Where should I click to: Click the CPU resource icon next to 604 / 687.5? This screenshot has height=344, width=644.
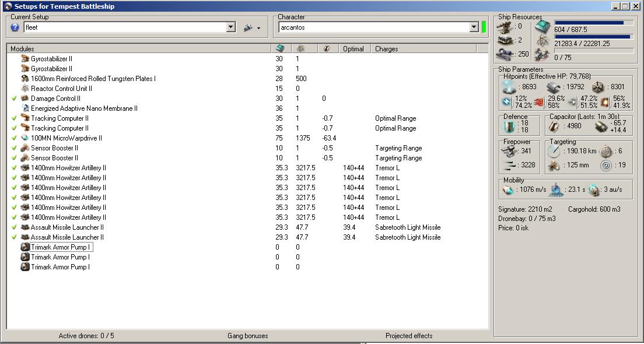pos(542,27)
